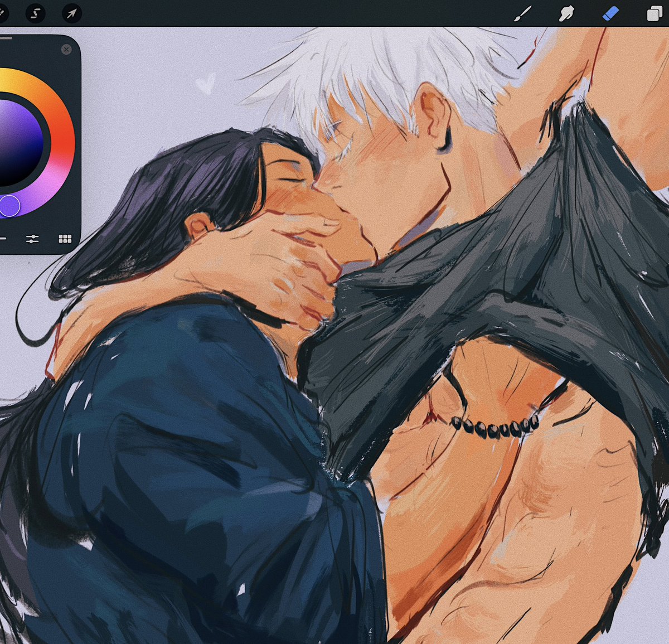The height and width of the screenshot is (644, 669).
Task: Select the Brush (paint) tool
Action: click(x=523, y=13)
